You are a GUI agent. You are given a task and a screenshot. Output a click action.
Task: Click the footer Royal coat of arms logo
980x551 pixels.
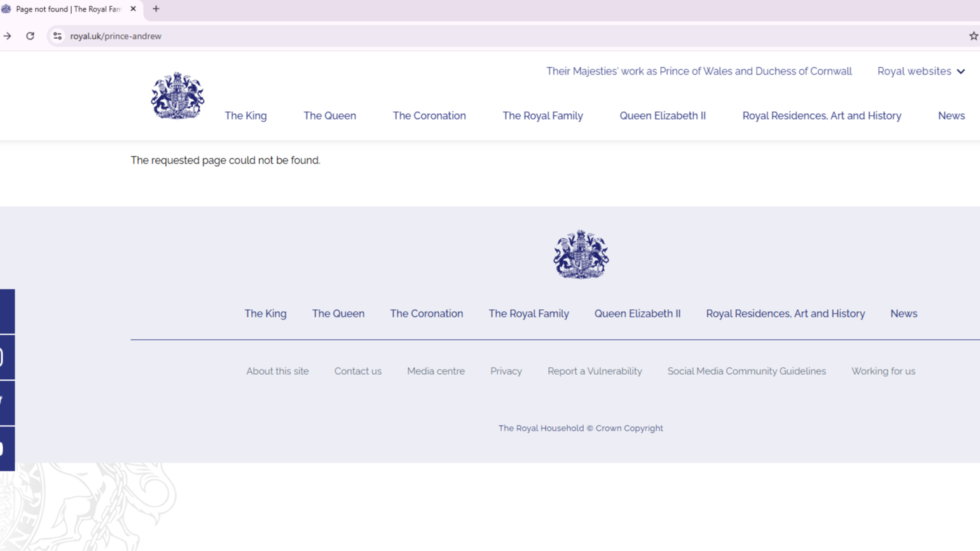click(581, 255)
